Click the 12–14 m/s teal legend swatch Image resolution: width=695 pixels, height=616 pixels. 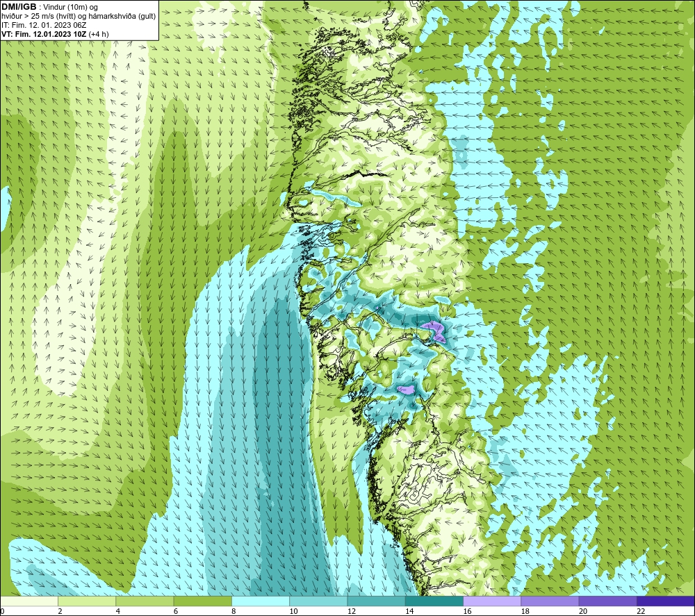pyautogui.click(x=376, y=601)
